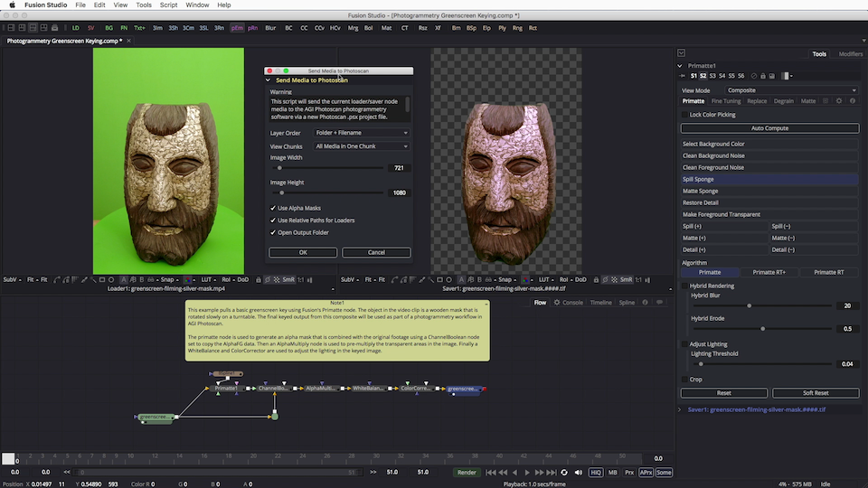Toggle MB motion blur button

coord(612,473)
